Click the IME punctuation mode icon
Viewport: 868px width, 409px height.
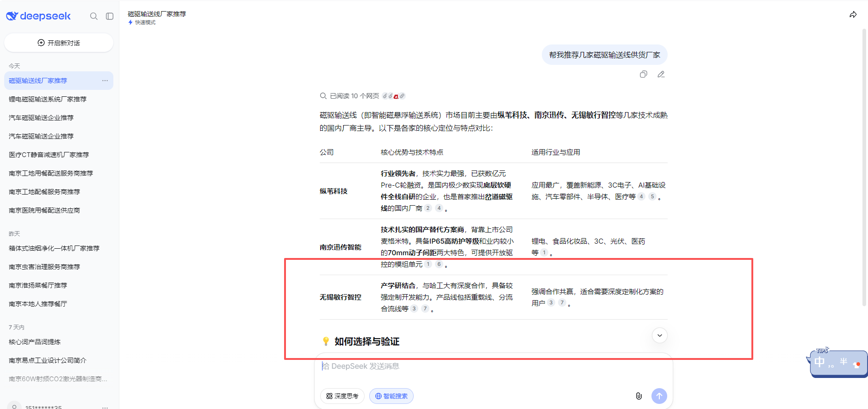tap(831, 365)
